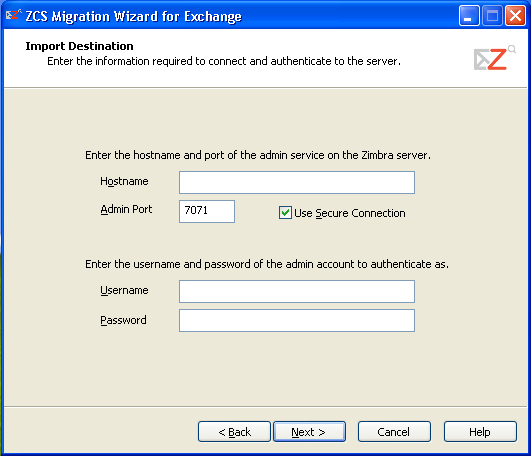Click the "Use Secure Connection" label text

point(349,213)
